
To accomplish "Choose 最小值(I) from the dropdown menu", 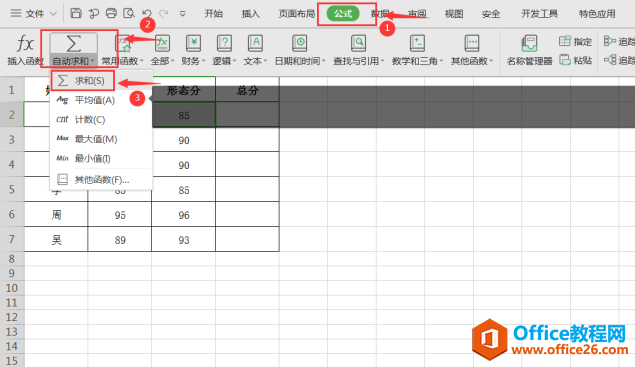I will tap(101, 158).
